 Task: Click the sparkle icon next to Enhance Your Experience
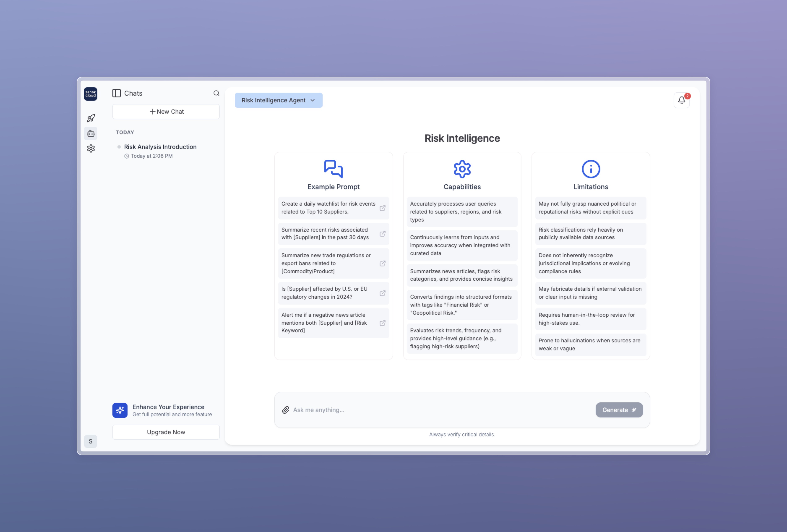120,410
